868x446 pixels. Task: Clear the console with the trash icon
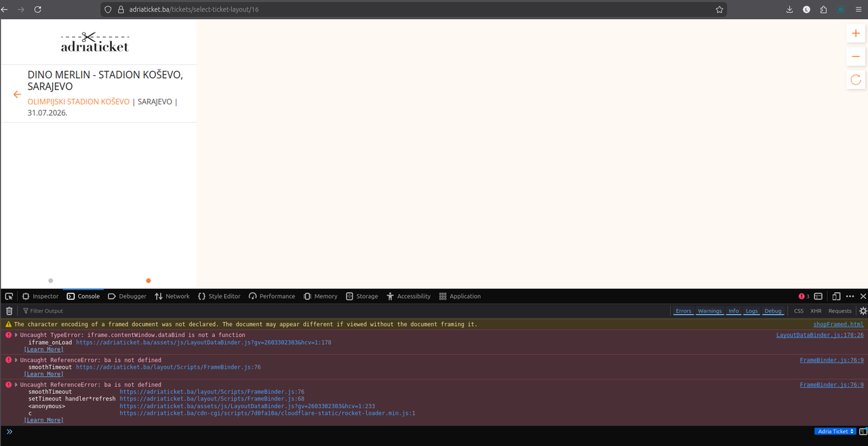(9, 311)
